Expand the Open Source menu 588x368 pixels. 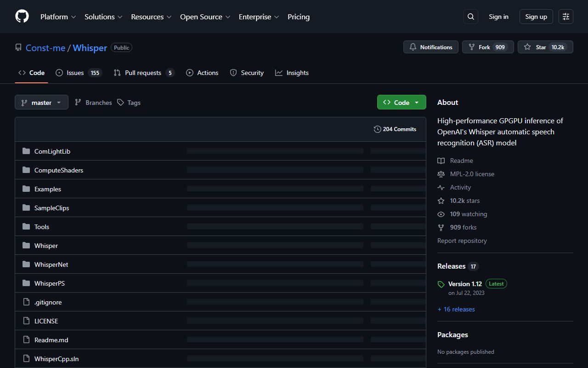(205, 17)
